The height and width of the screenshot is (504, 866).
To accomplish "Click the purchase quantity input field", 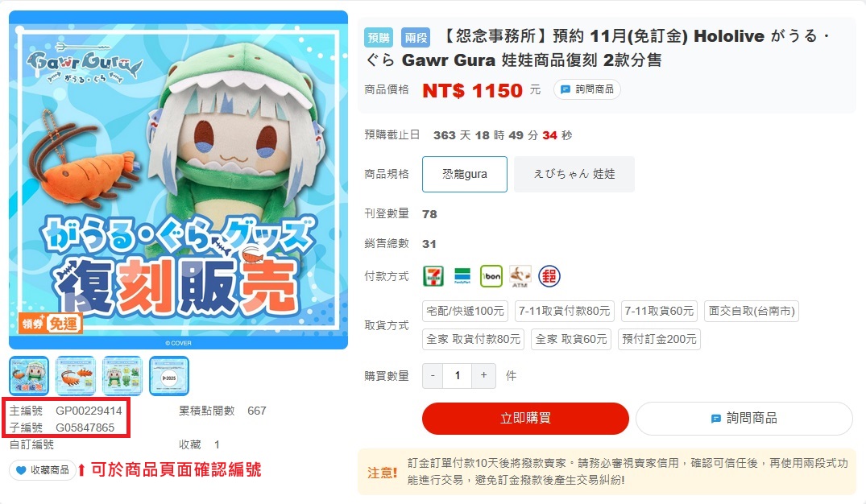I will 458,375.
